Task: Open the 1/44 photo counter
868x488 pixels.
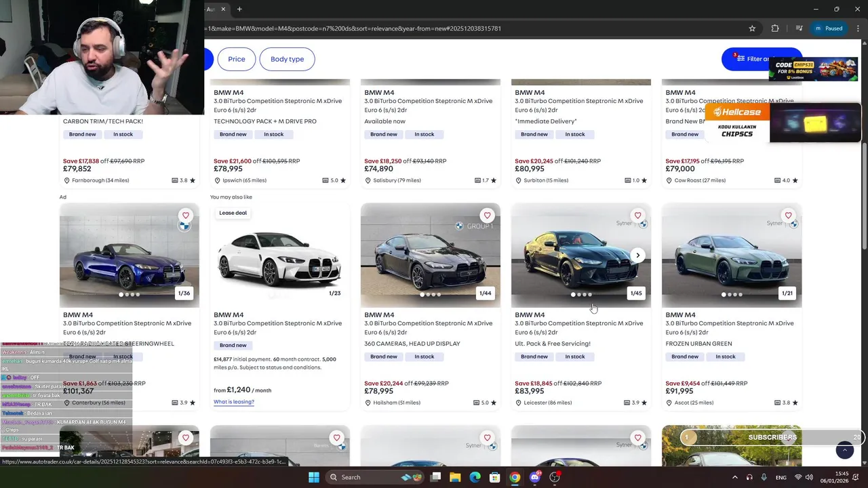Action: (486, 293)
